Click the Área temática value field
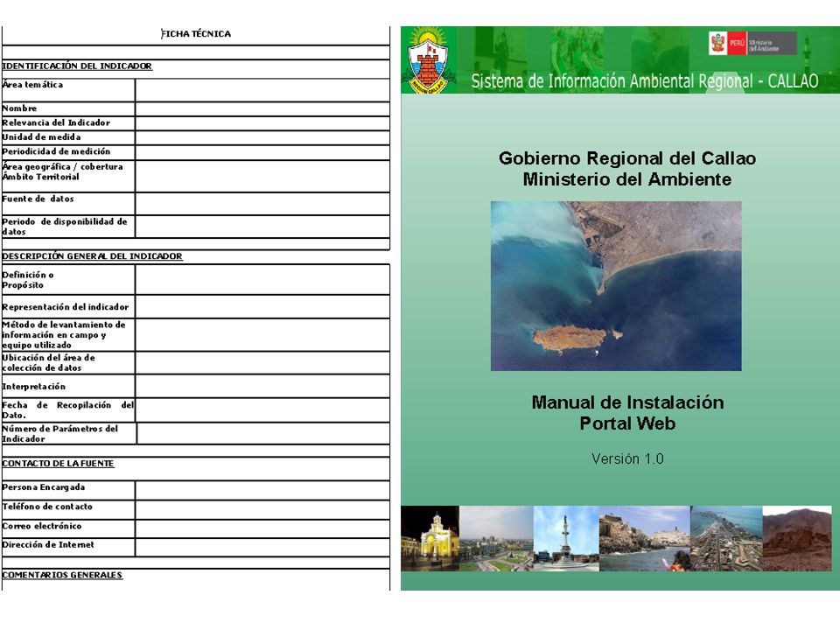This screenshot has height=630, width=840. tap(262, 90)
